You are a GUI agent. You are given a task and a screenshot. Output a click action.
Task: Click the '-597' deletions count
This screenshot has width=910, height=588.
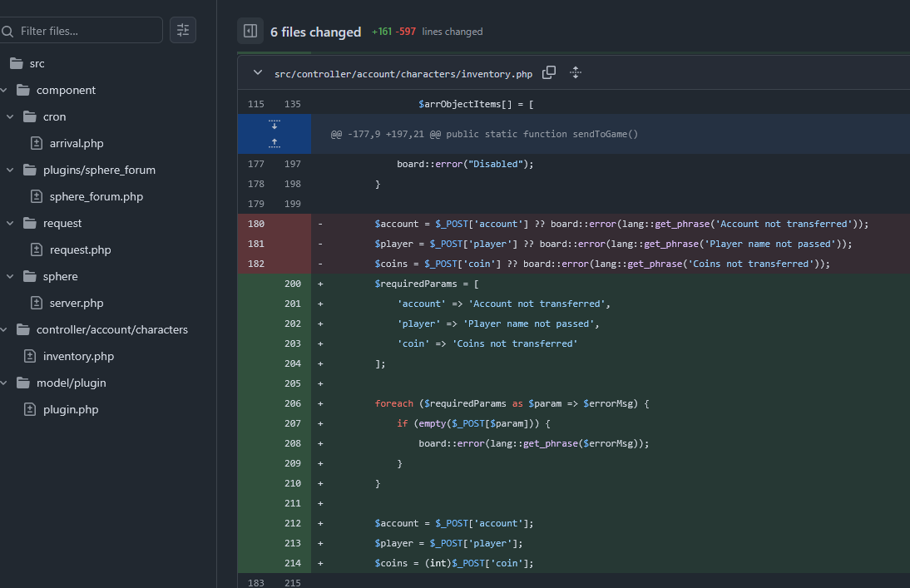(406, 32)
